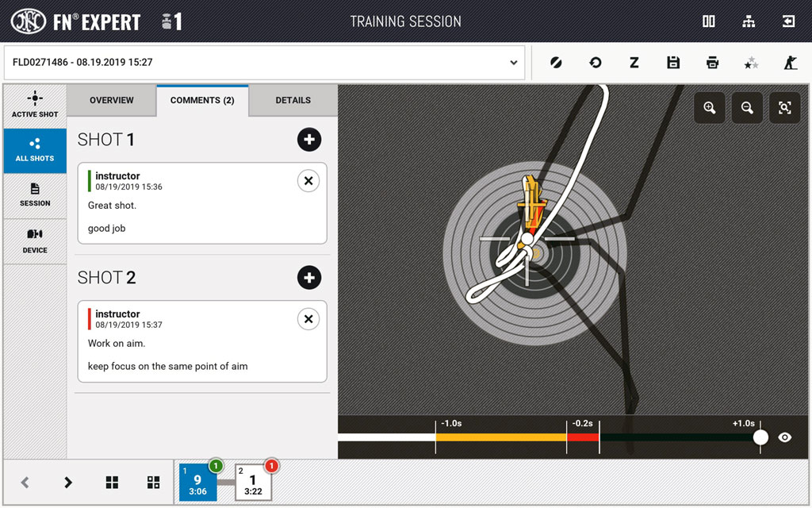This screenshot has height=508, width=812.
Task: Select the shot 2 thumbnail at the bottom
Action: [x=253, y=482]
